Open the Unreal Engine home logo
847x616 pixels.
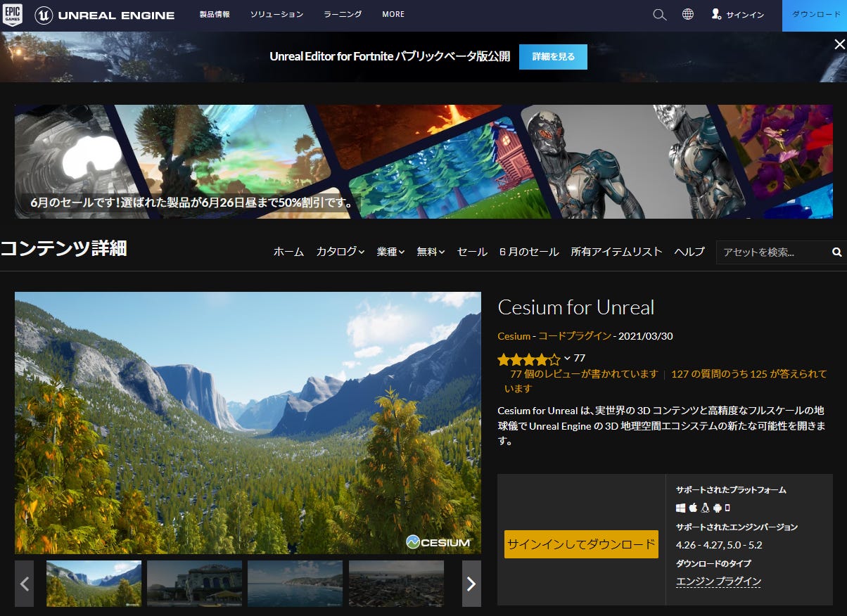[105, 15]
